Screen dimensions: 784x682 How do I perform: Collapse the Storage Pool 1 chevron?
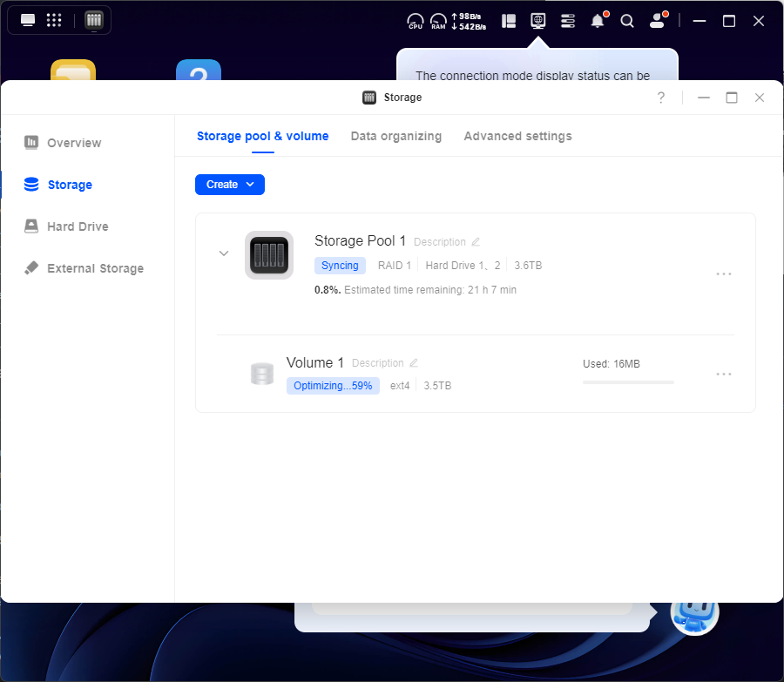224,253
